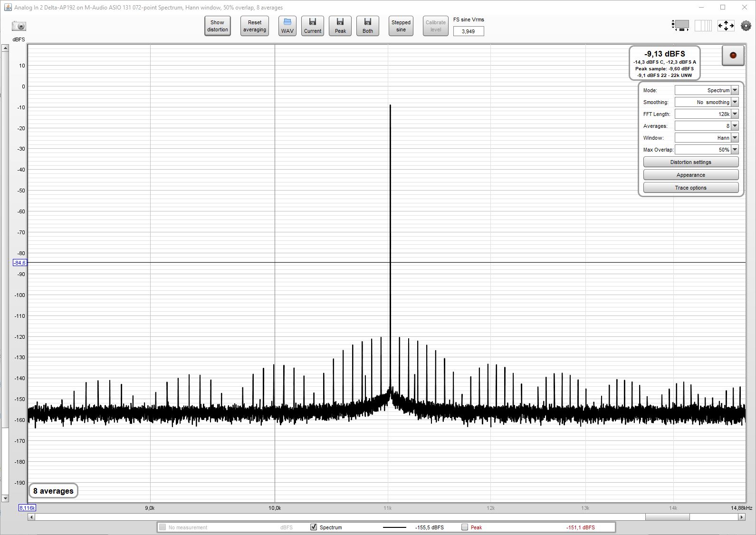Save Both traces with floppy icon
Image resolution: width=756 pixels, height=535 pixels.
click(368, 26)
